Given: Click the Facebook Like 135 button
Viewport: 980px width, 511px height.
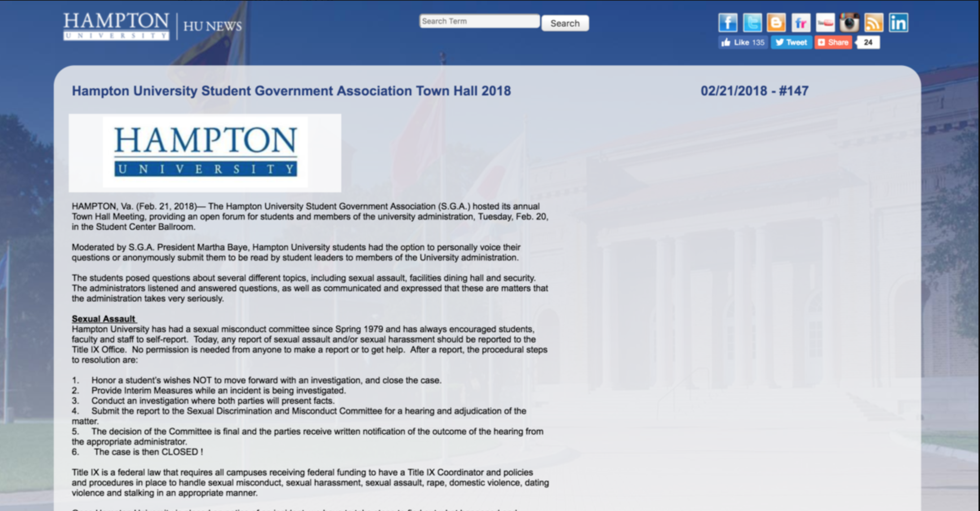Looking at the screenshot, I should pos(743,42).
